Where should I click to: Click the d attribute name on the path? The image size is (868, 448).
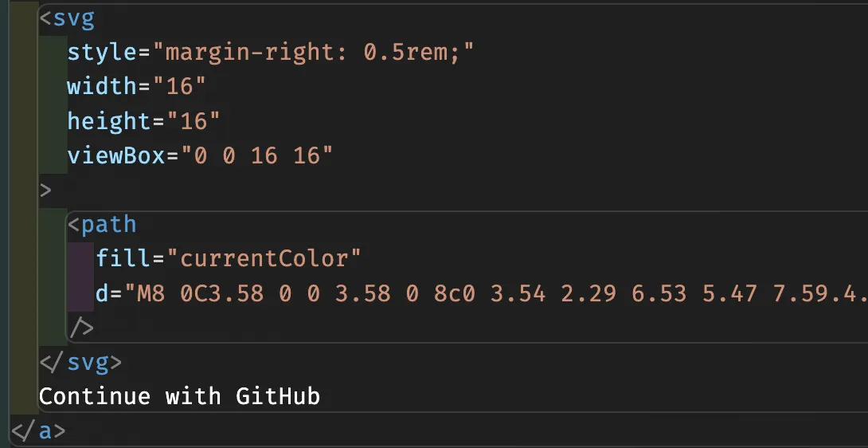click(102, 293)
